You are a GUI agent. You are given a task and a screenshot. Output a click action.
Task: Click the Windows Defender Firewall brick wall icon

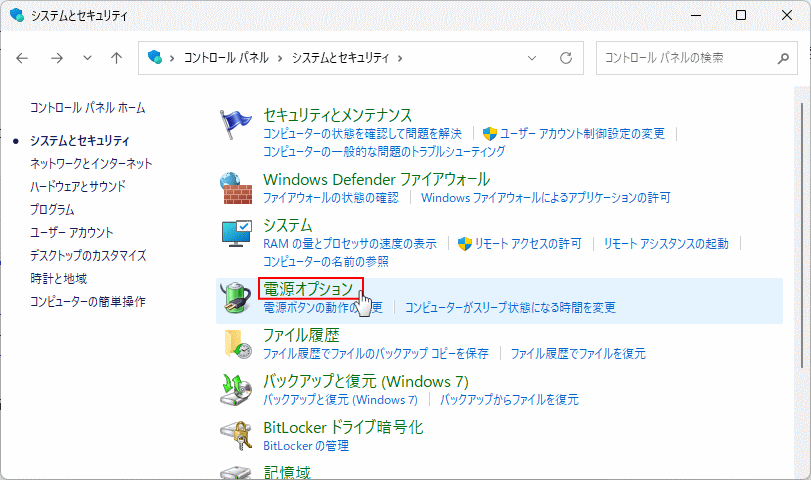(x=236, y=188)
